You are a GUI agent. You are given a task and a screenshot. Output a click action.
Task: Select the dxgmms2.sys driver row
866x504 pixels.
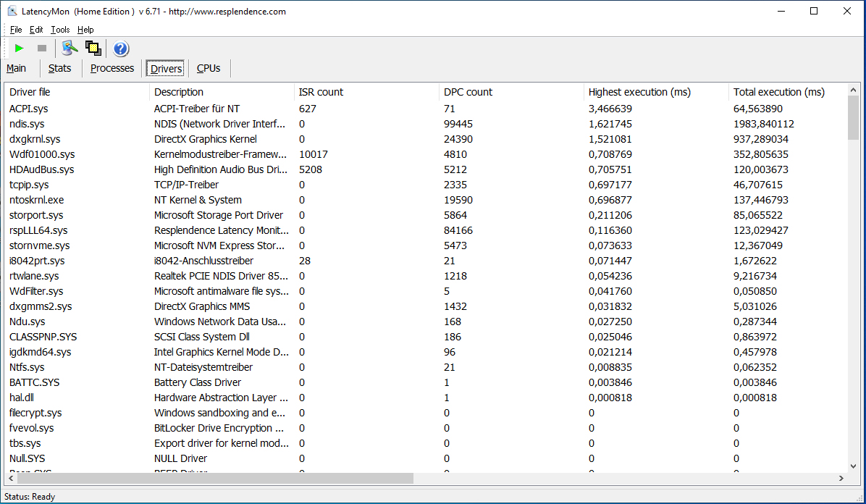tap(426, 306)
